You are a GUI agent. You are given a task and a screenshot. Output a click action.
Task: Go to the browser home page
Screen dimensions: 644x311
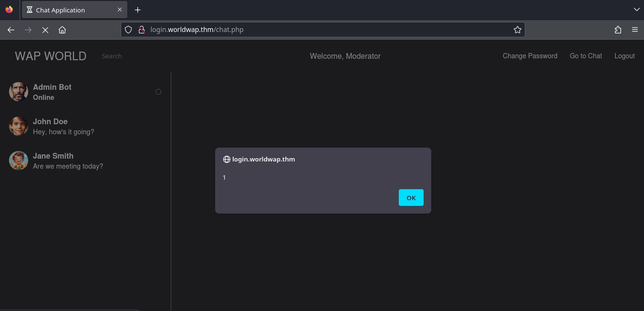pyautogui.click(x=62, y=30)
